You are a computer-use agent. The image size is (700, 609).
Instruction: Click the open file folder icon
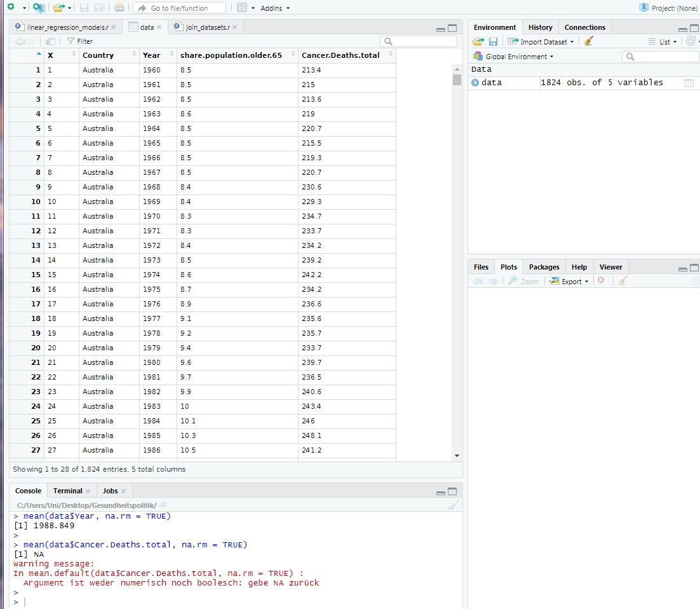pos(58,8)
